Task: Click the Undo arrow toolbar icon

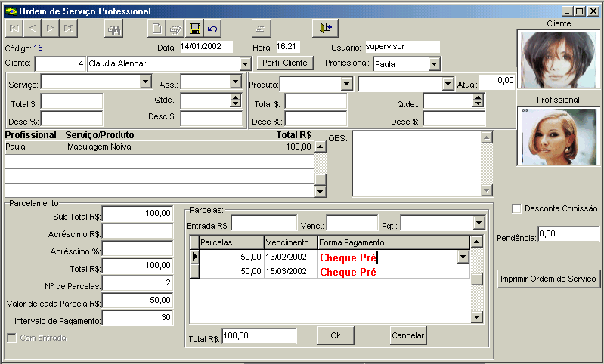Action: [x=212, y=29]
